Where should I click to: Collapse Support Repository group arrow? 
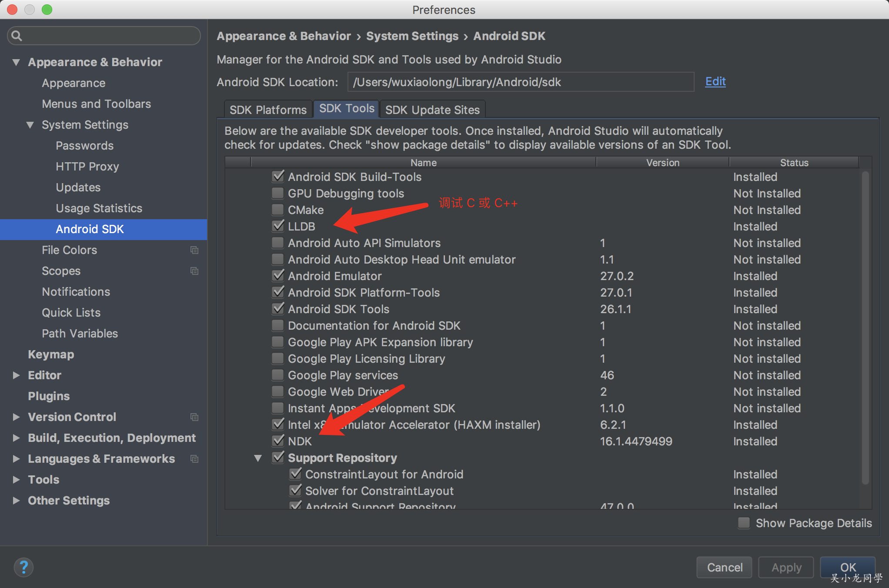tap(258, 458)
